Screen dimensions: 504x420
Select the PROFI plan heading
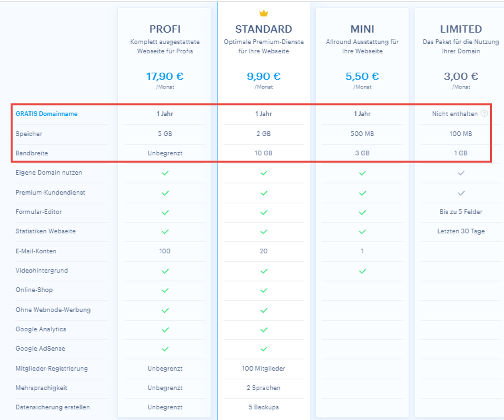point(165,29)
